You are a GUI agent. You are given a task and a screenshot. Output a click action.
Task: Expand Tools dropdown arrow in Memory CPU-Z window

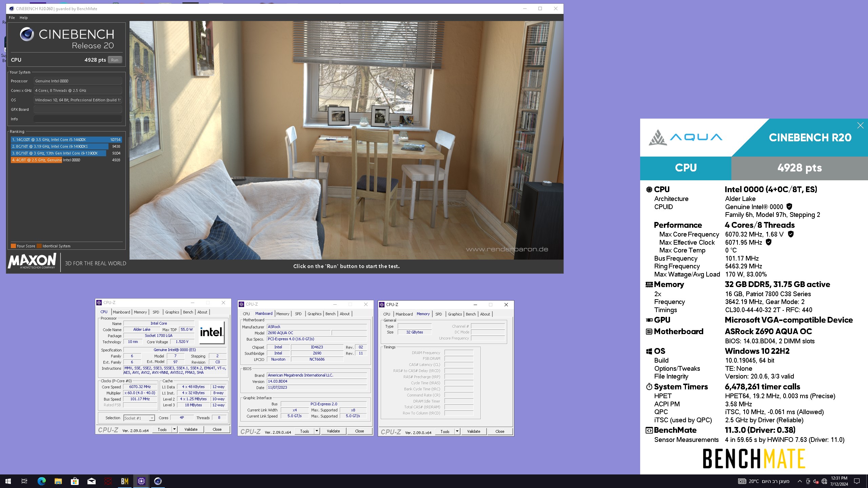click(x=457, y=431)
